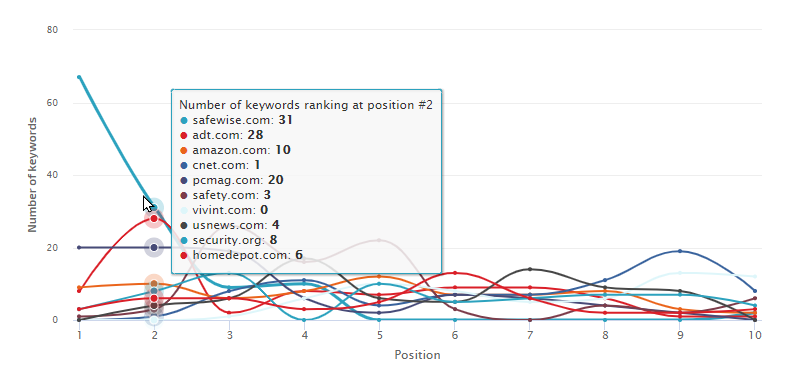Click the adt.com data point at position 6
800x370 pixels.
pos(455,273)
